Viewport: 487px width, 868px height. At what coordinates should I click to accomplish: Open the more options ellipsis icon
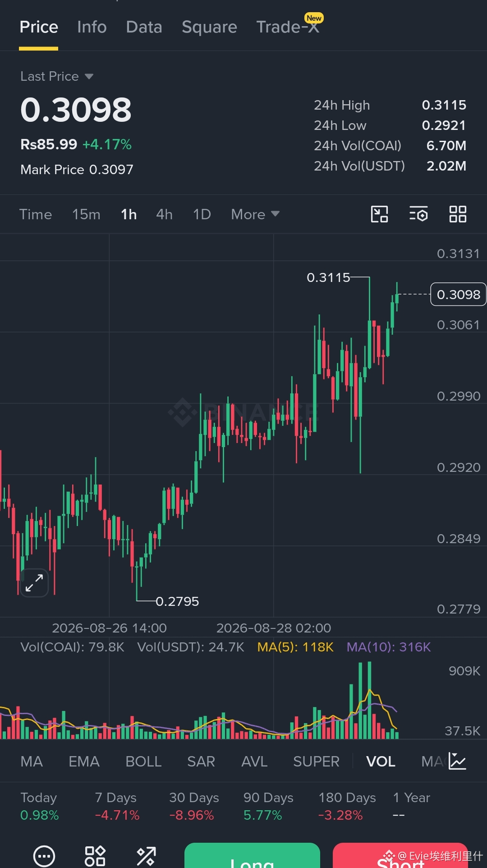[44, 856]
